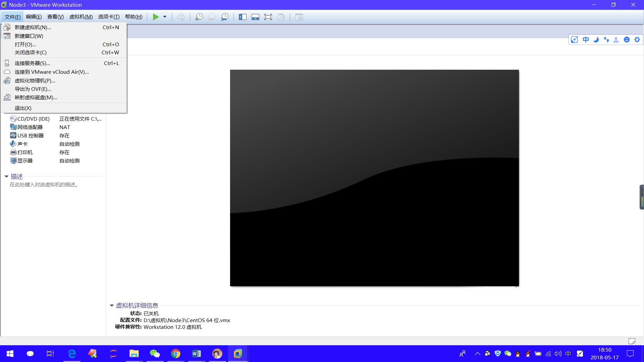644x362 pixels.
Task: Open the 编辑(E) menu
Action: (x=34, y=17)
